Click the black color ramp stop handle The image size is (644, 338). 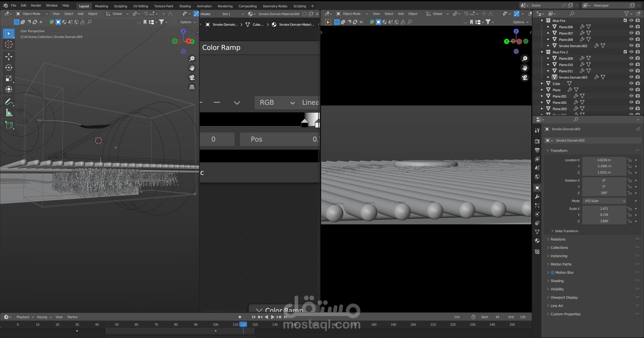[x=305, y=124]
